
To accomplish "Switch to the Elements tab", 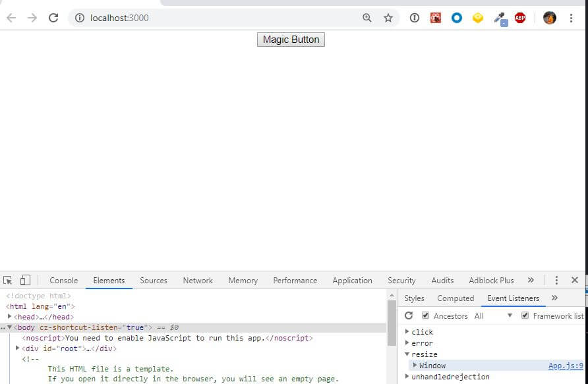I will pyautogui.click(x=109, y=280).
